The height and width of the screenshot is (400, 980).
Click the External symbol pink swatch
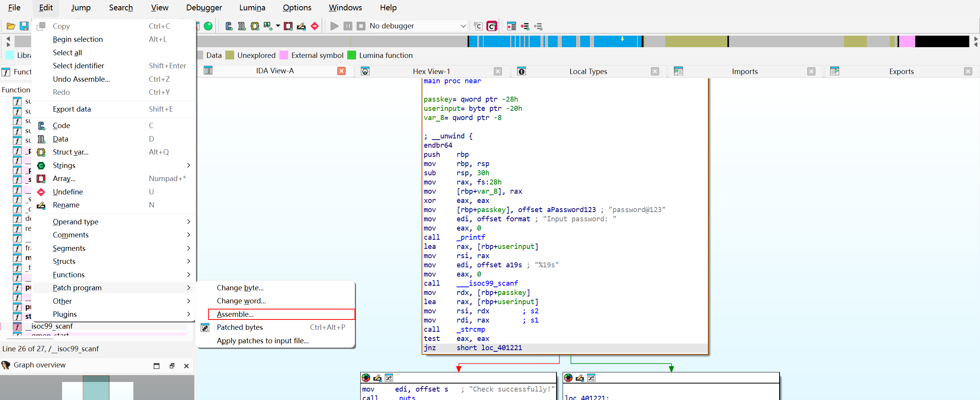(284, 55)
